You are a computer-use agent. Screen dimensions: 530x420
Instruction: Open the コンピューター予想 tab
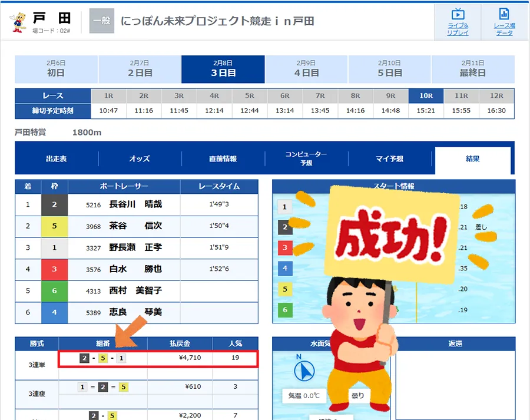click(x=306, y=159)
